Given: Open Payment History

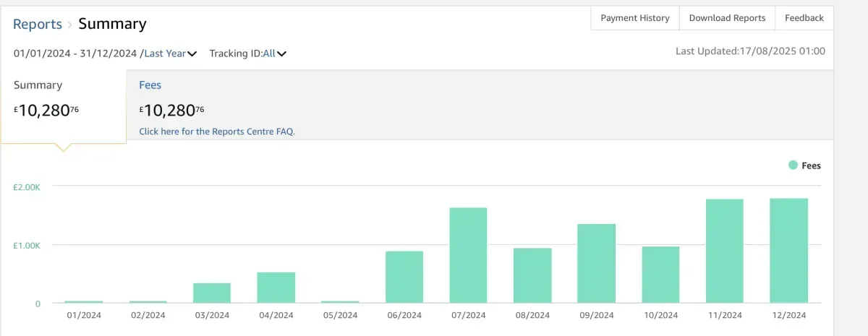Looking at the screenshot, I should 635,18.
